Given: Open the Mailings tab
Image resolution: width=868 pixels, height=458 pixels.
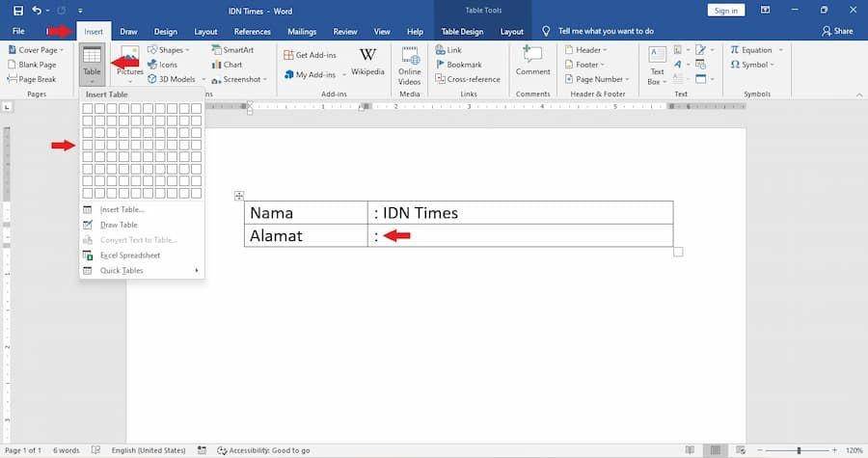Looking at the screenshot, I should click(302, 32).
